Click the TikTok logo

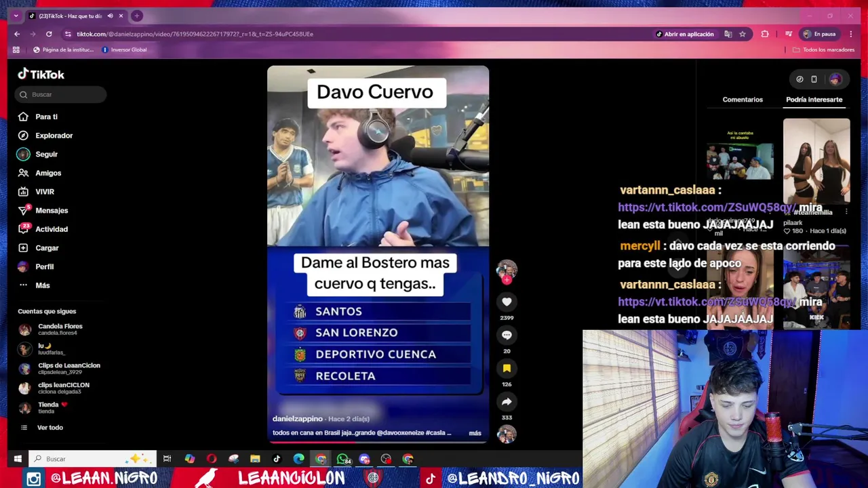coord(41,75)
